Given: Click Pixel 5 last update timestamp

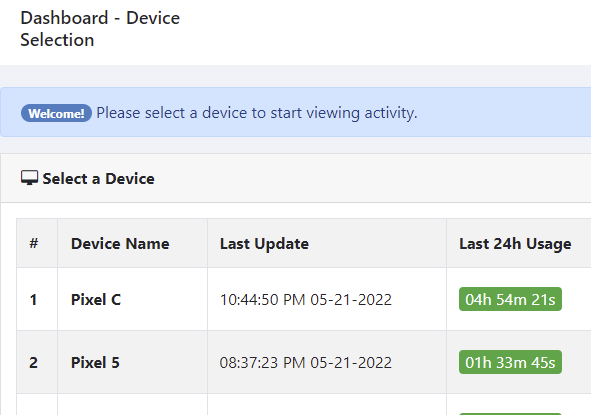Looking at the screenshot, I should (306, 363).
